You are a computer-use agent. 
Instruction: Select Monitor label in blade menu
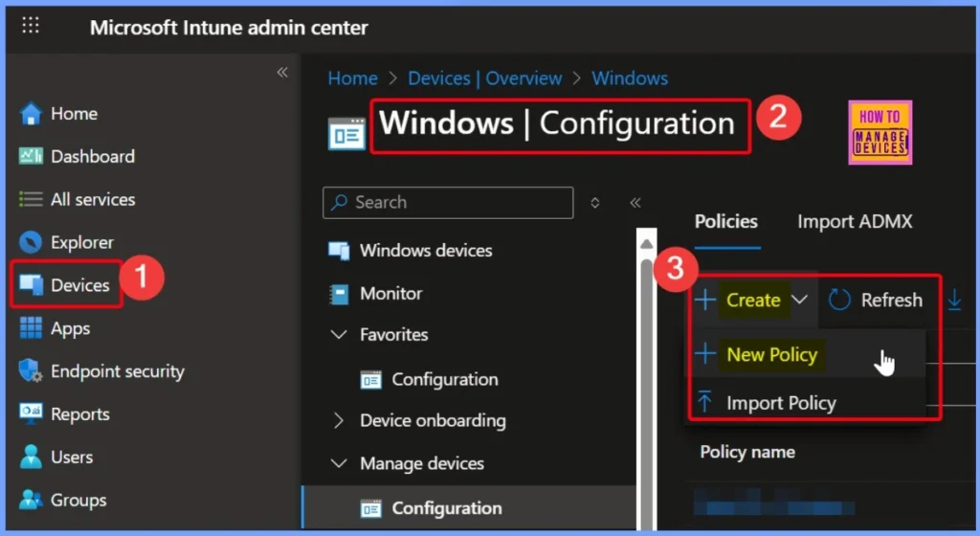(390, 294)
